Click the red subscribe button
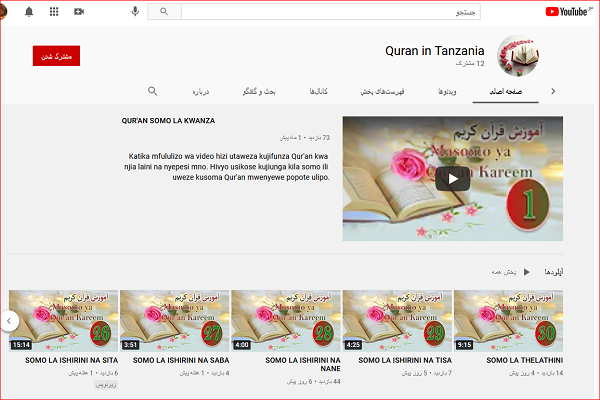The height and width of the screenshot is (400, 600). tap(56, 56)
